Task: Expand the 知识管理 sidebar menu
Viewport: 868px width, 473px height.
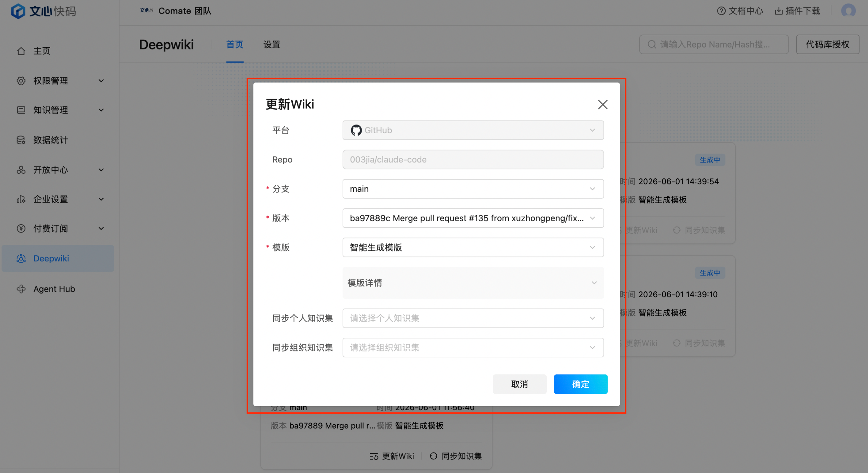Action: (x=101, y=110)
